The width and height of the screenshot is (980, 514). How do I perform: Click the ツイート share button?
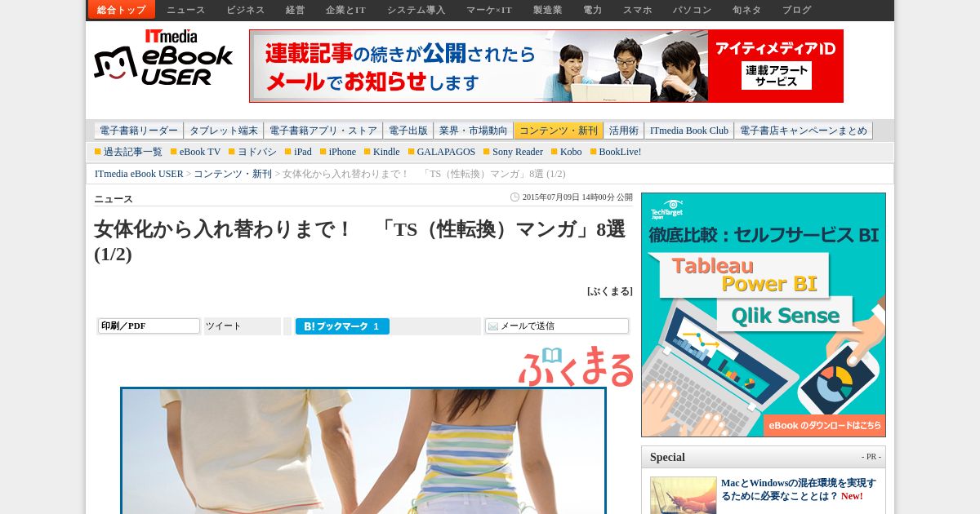point(224,326)
